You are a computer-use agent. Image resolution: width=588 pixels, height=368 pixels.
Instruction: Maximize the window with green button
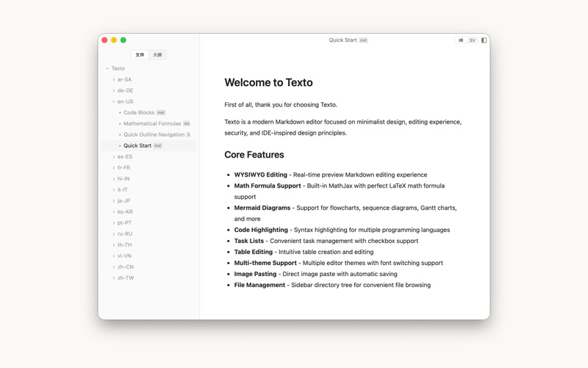pyautogui.click(x=123, y=40)
